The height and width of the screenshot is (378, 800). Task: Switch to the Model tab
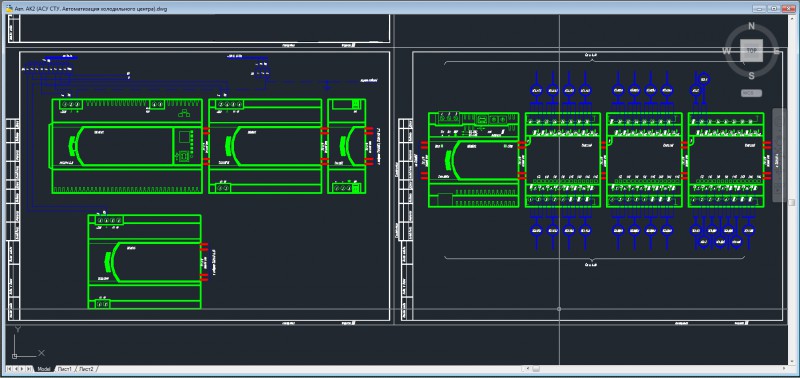coord(44,369)
